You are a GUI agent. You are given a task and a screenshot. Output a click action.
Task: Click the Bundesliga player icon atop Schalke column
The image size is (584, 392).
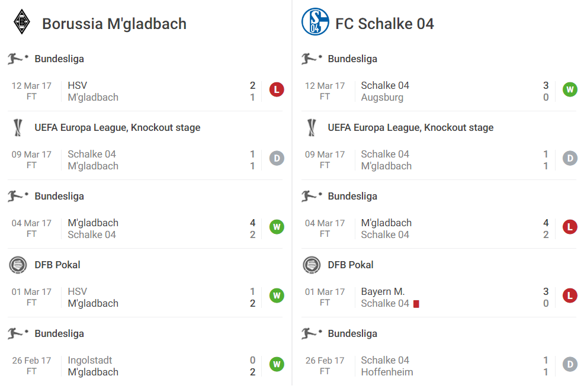pos(312,59)
